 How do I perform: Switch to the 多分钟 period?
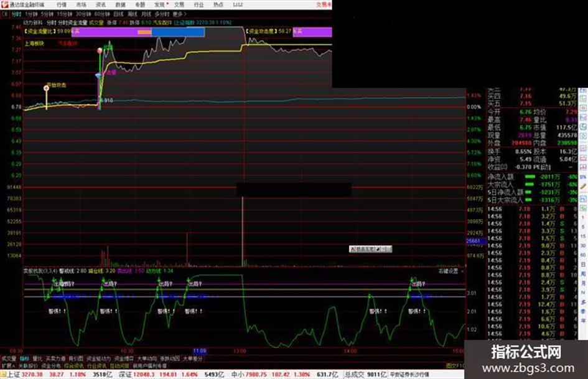tap(162, 14)
